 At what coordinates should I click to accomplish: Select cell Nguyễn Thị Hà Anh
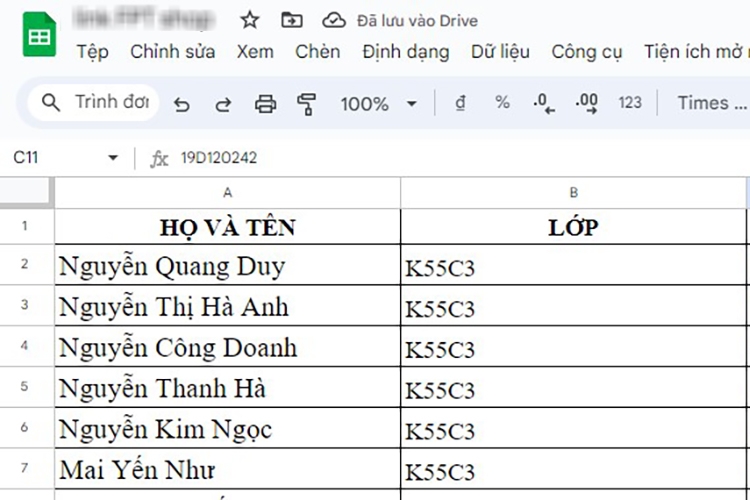(228, 306)
